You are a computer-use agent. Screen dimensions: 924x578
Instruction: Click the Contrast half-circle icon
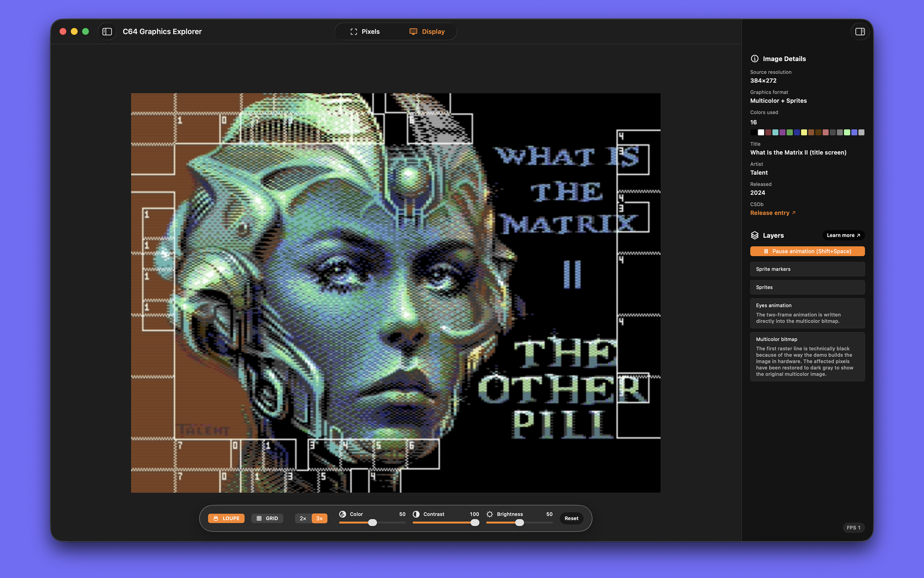pos(416,514)
